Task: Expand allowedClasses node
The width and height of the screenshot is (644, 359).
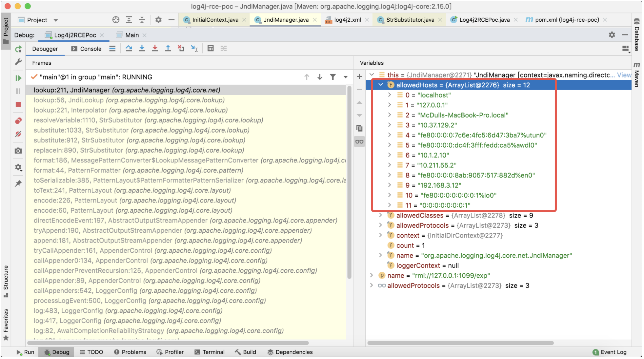Action: [x=380, y=215]
